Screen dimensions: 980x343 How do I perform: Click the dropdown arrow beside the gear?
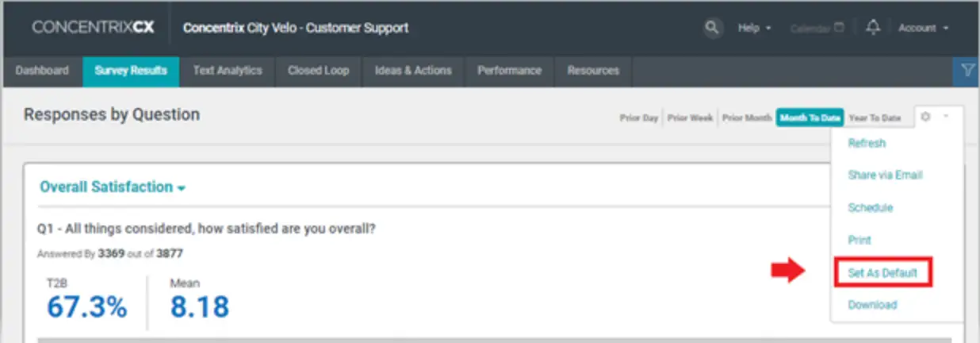click(x=946, y=117)
